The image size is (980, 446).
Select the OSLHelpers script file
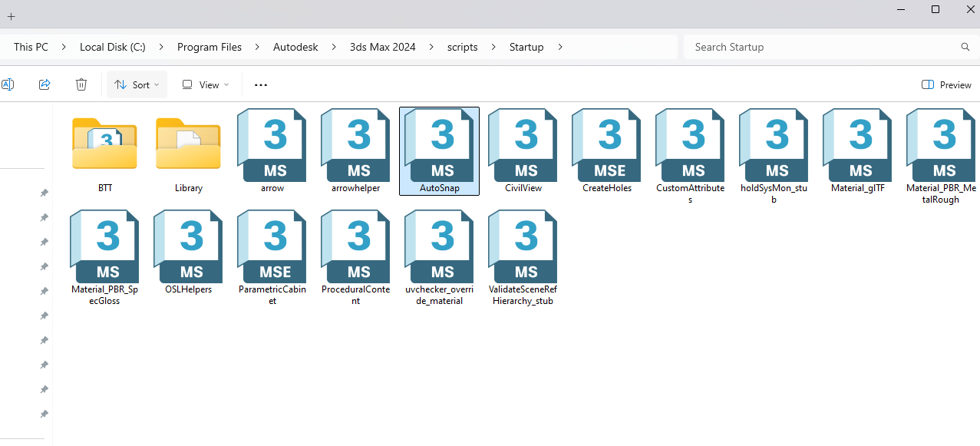coord(189,253)
